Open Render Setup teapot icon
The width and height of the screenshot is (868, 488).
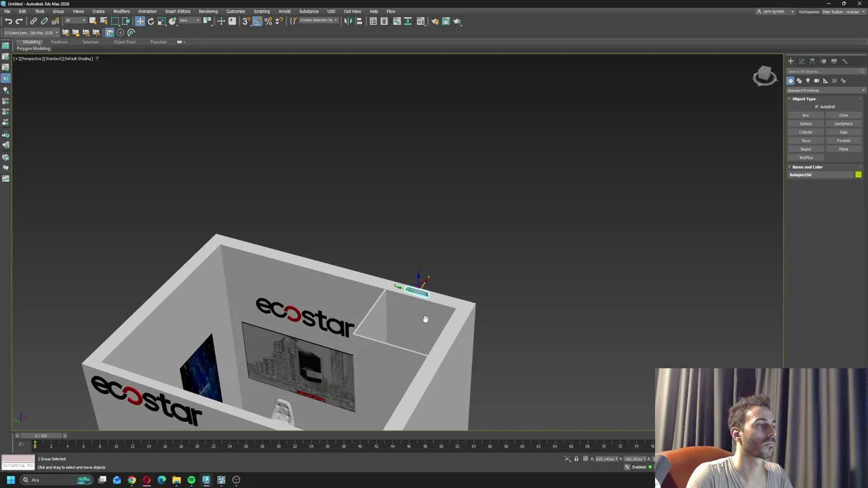(x=435, y=21)
